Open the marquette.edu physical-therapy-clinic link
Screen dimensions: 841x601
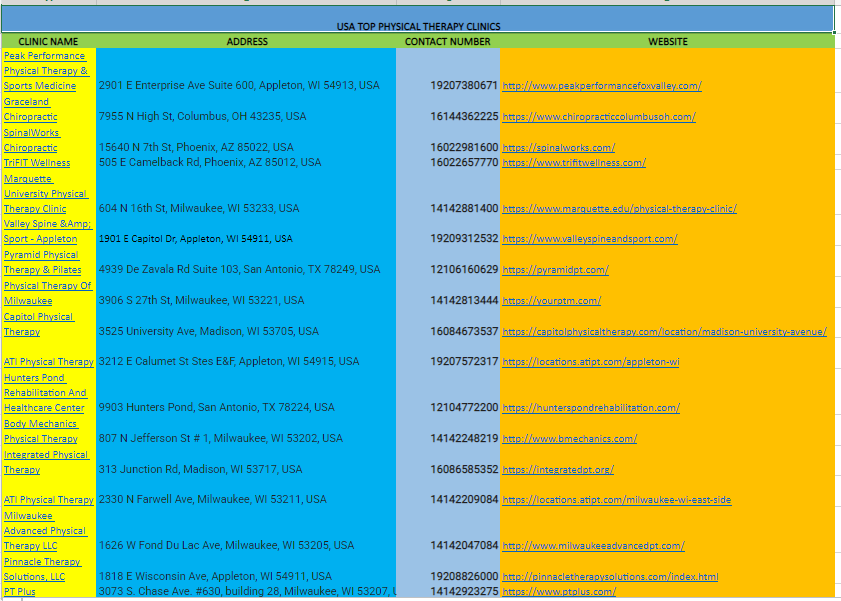click(x=619, y=209)
